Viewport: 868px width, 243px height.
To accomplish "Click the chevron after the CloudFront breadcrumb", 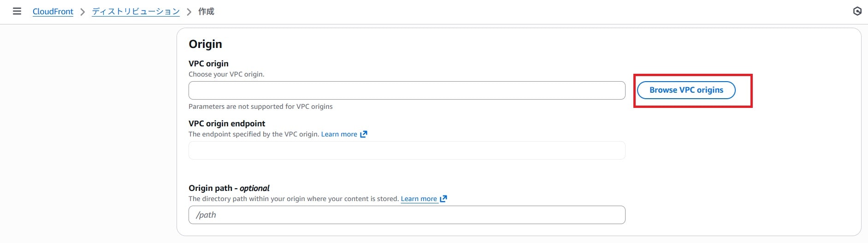I will pos(83,12).
